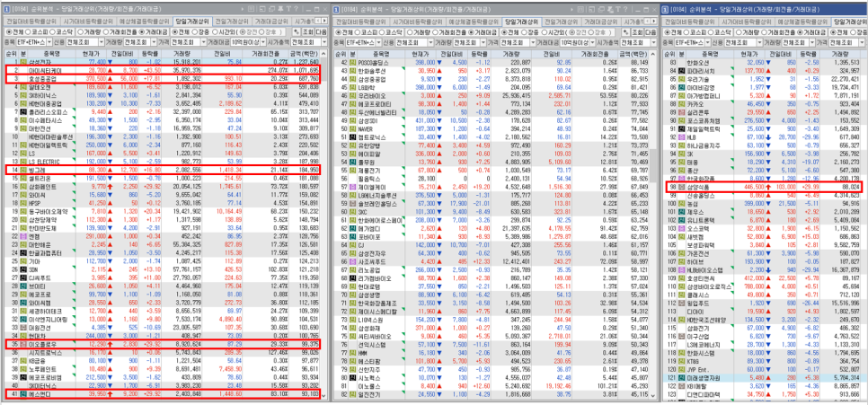Open help '?' icon in left window title bar
Screen dimensions: 868x405
[296, 9]
